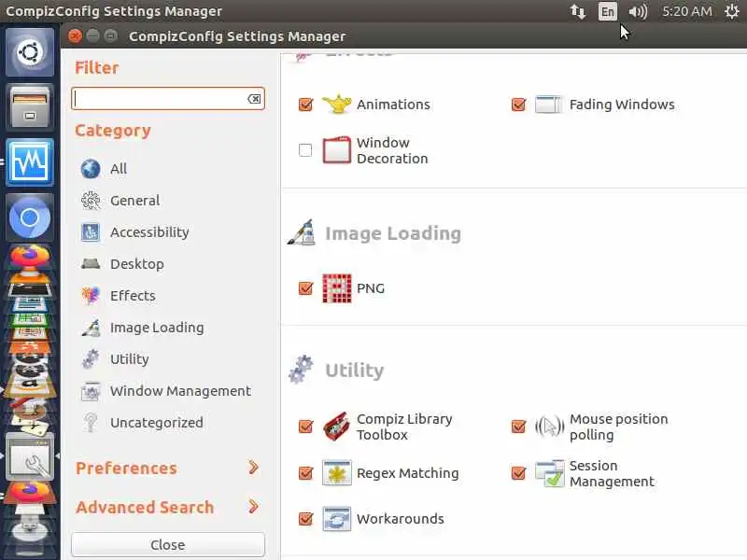Click the PNG plugin icon
This screenshot has height=560, width=747.
tap(336, 288)
